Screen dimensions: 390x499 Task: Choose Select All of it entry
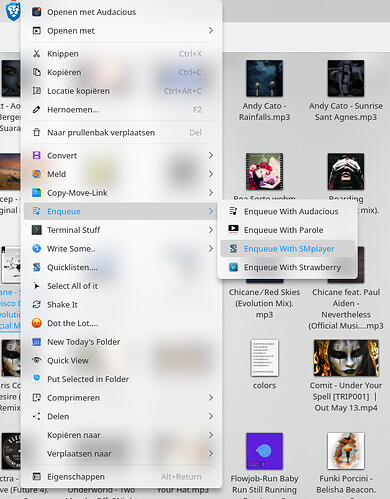pyautogui.click(x=121, y=286)
